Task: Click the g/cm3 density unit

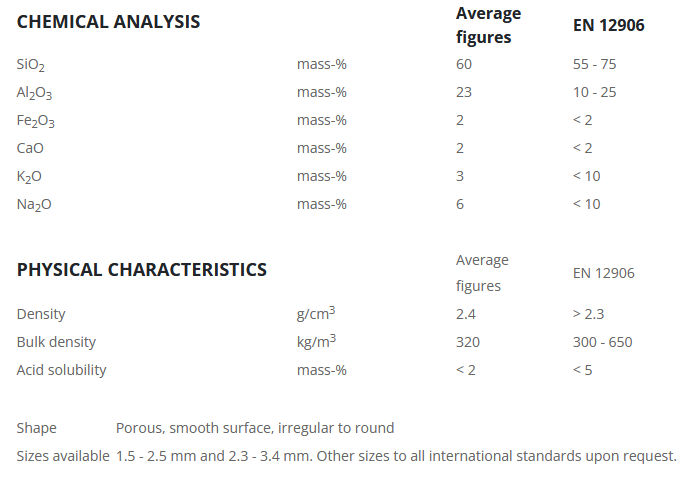Action: [316, 314]
